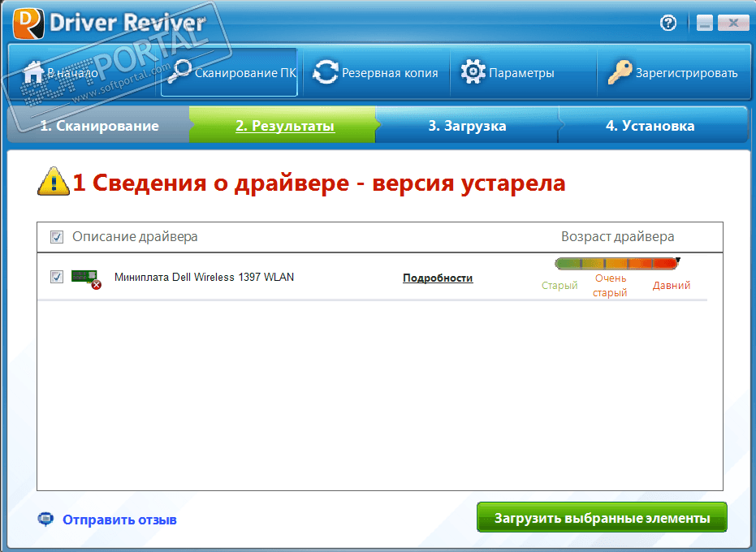Screen dimensions: 756x552
Task: Click the key icon for registration
Action: (620, 72)
